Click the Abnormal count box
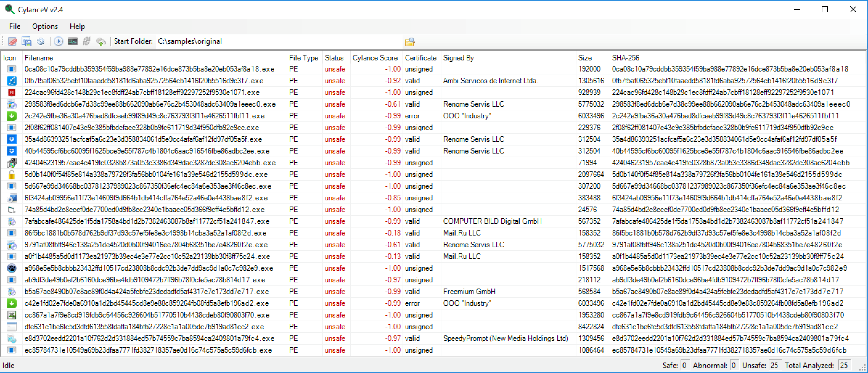Viewport: 868px width, 373px height. tap(734, 365)
